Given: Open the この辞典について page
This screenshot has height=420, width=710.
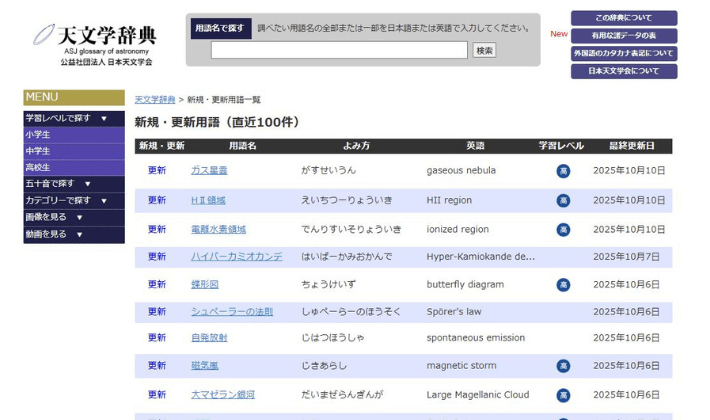Looking at the screenshot, I should click(x=623, y=18).
